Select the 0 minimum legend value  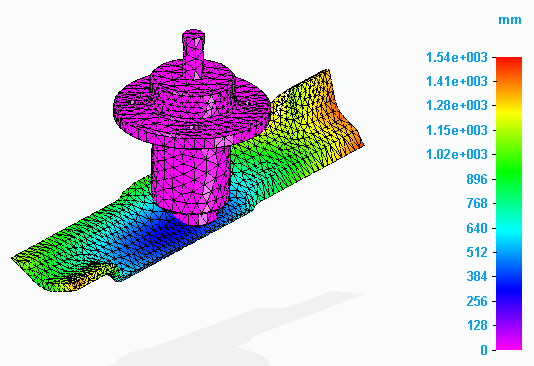coord(484,350)
